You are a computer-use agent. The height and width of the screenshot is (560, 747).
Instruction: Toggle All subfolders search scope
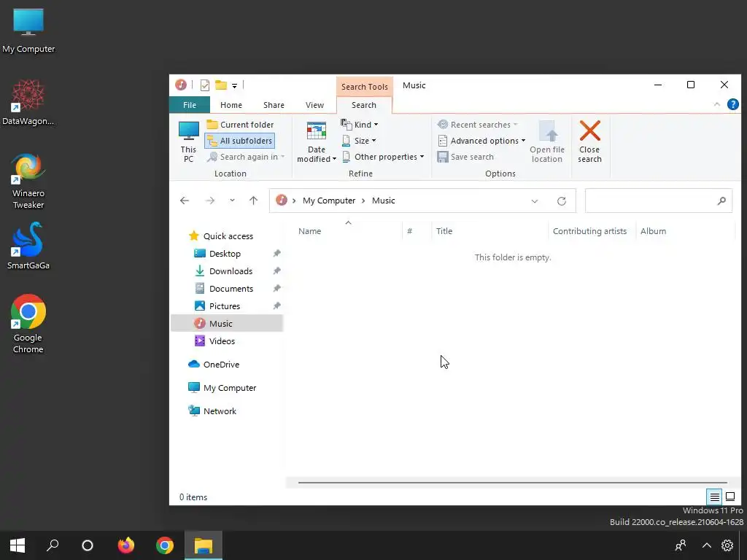point(239,141)
